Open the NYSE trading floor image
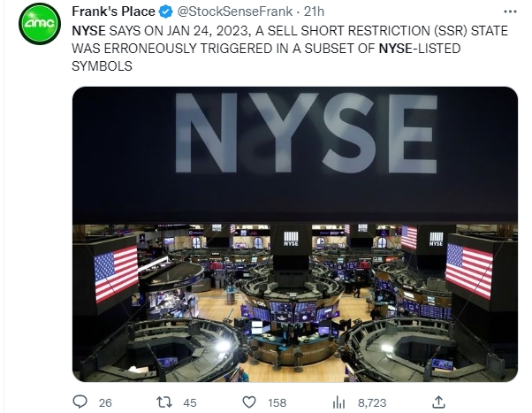532x413 pixels. click(295, 234)
